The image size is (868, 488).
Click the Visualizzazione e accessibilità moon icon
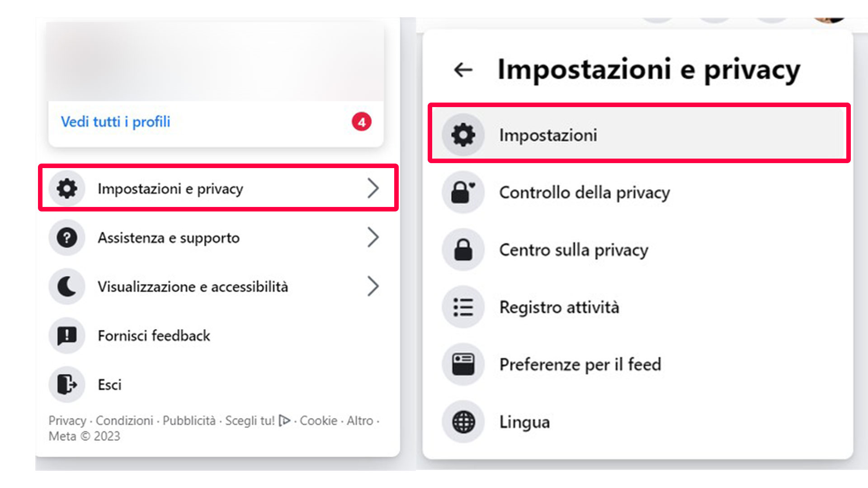(x=66, y=286)
